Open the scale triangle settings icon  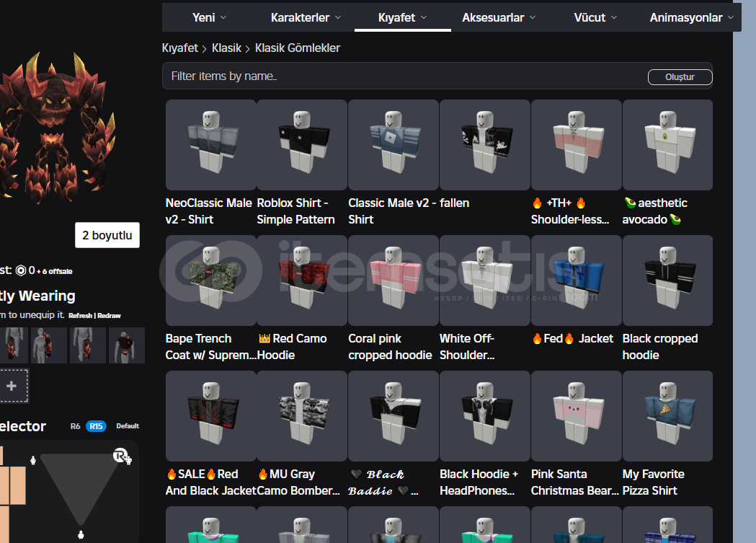tap(122, 456)
